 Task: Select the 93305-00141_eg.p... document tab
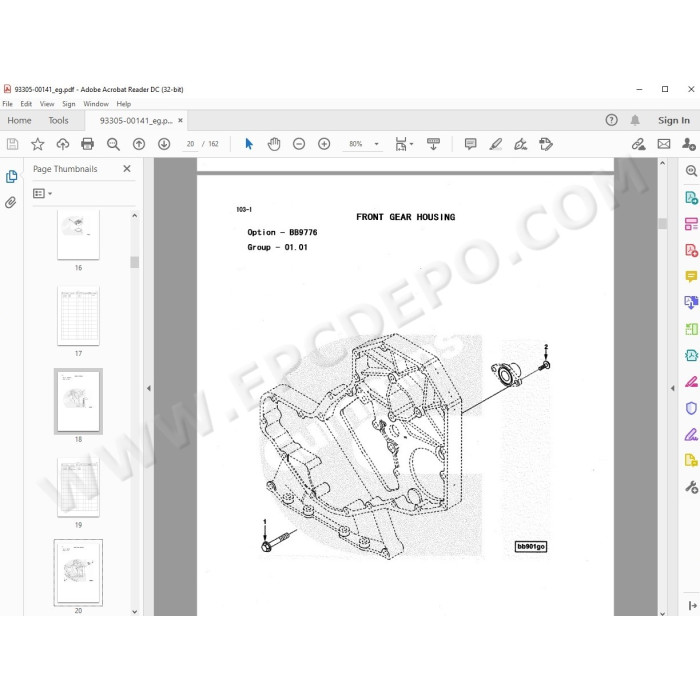[136, 121]
